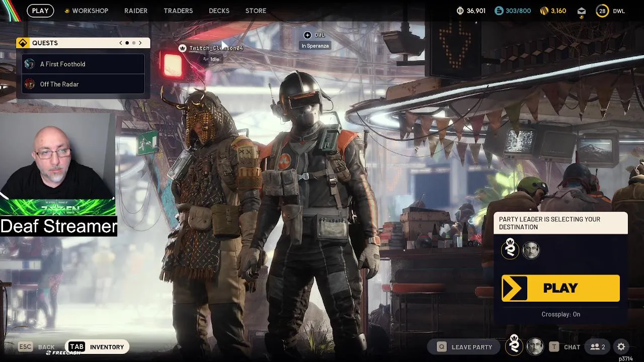Open the mail envelope icon

click(582, 11)
